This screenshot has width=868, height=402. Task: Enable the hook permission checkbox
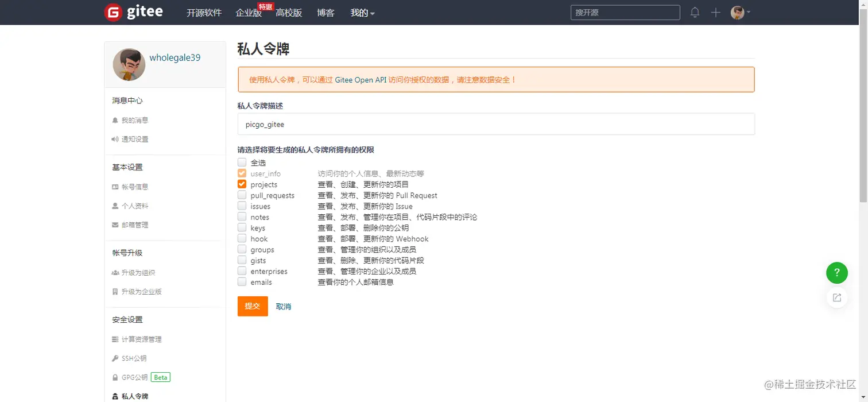[x=242, y=239]
